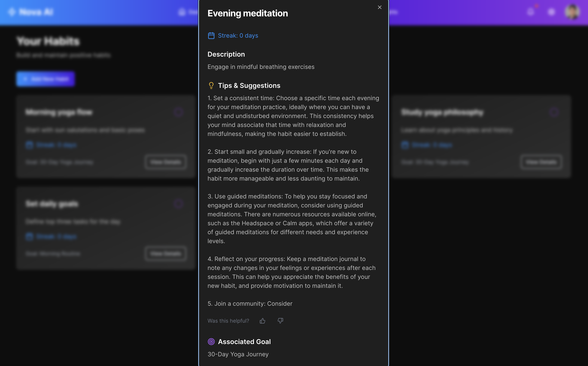
Task: Toggle completion circle on Set daily goals
Action: [x=179, y=204]
